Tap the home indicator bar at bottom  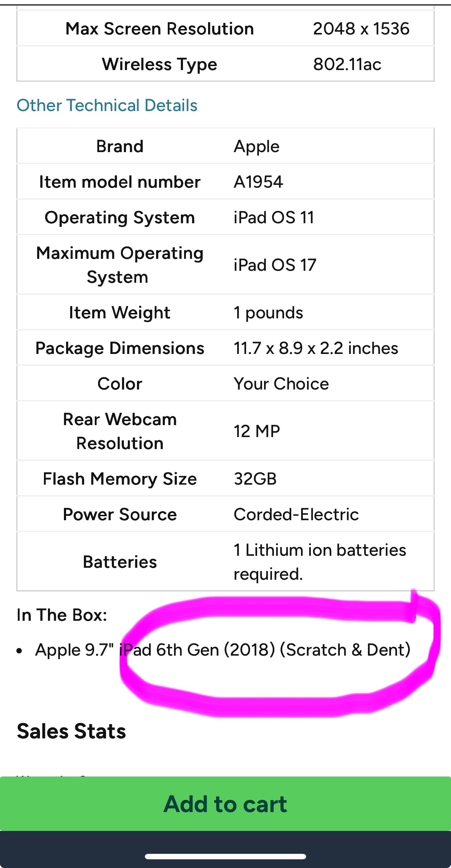[x=225, y=856]
